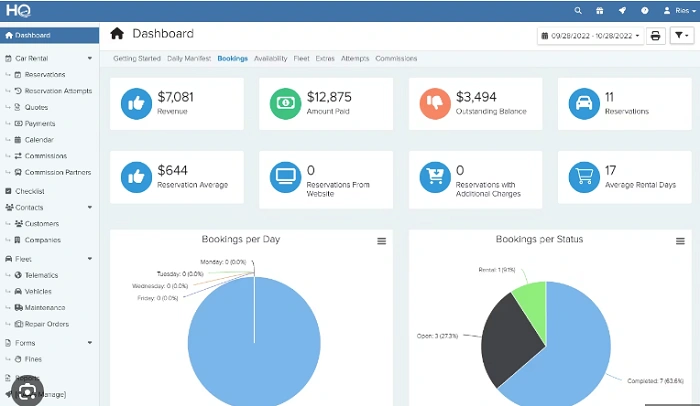
Task: Switch to the Daily Manifest tab
Action: point(189,59)
